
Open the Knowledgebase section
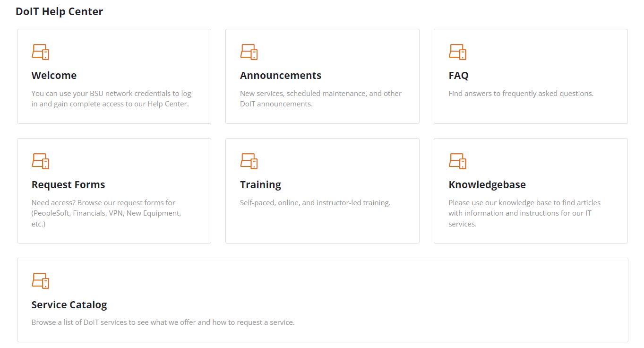tap(487, 184)
